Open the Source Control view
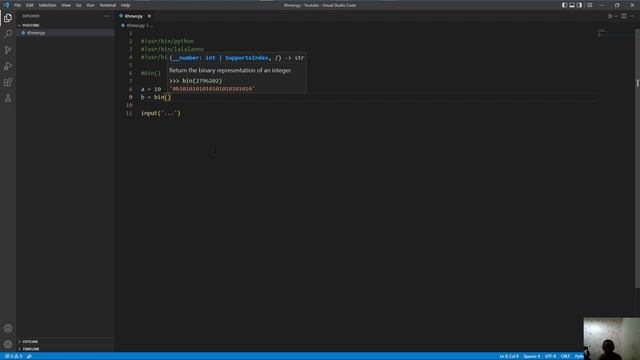 [8, 50]
